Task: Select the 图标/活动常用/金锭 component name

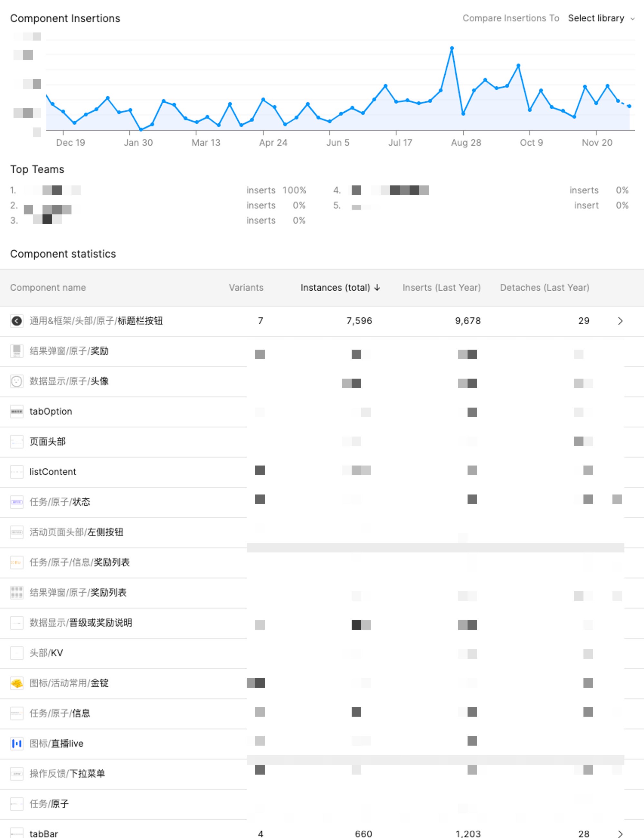Action: pyautogui.click(x=69, y=683)
